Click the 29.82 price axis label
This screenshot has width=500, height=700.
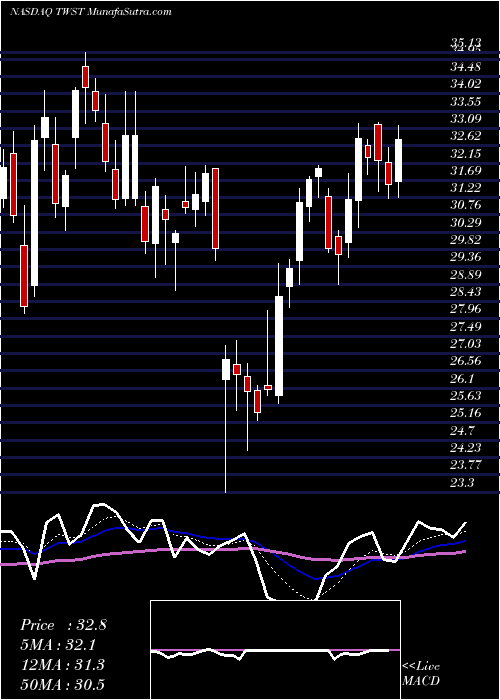point(466,240)
